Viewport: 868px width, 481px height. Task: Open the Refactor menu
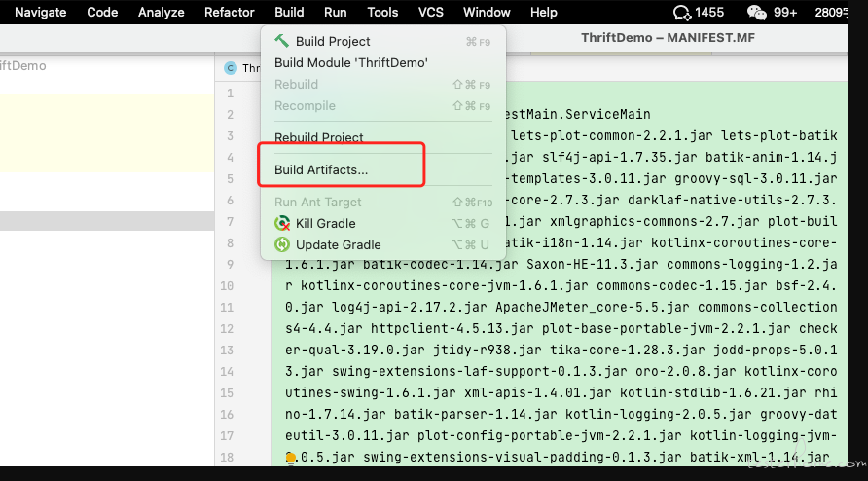[x=230, y=13]
